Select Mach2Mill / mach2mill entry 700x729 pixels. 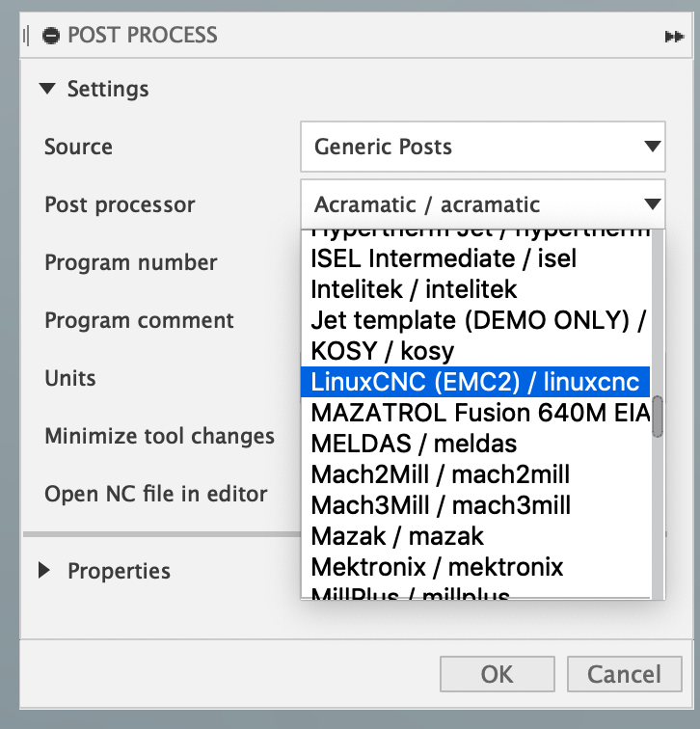[x=440, y=474]
